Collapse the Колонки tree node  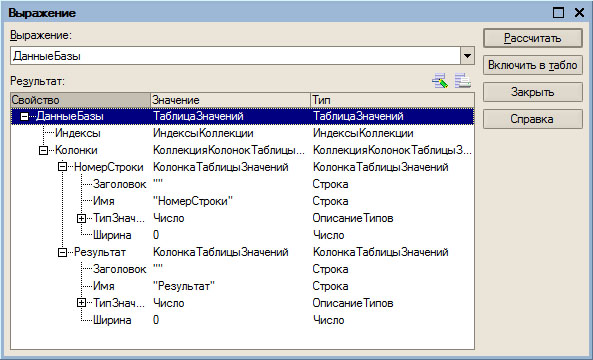(x=43, y=151)
